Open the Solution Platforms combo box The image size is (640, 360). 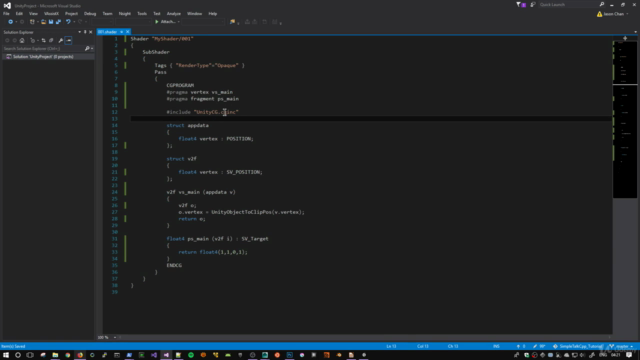(x=133, y=22)
